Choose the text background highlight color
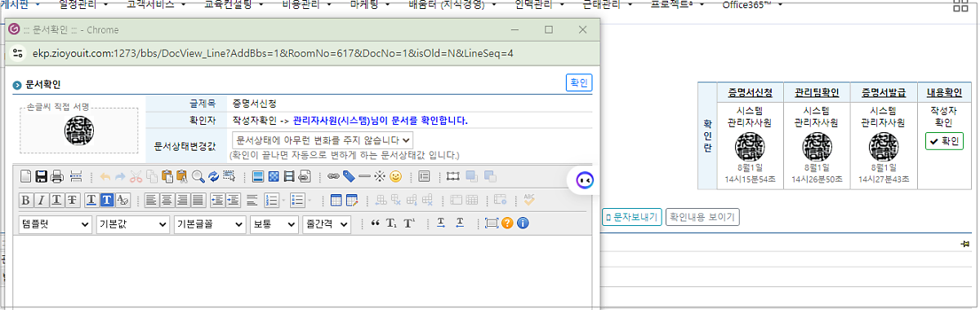This screenshot has width=980, height=310. click(107, 199)
